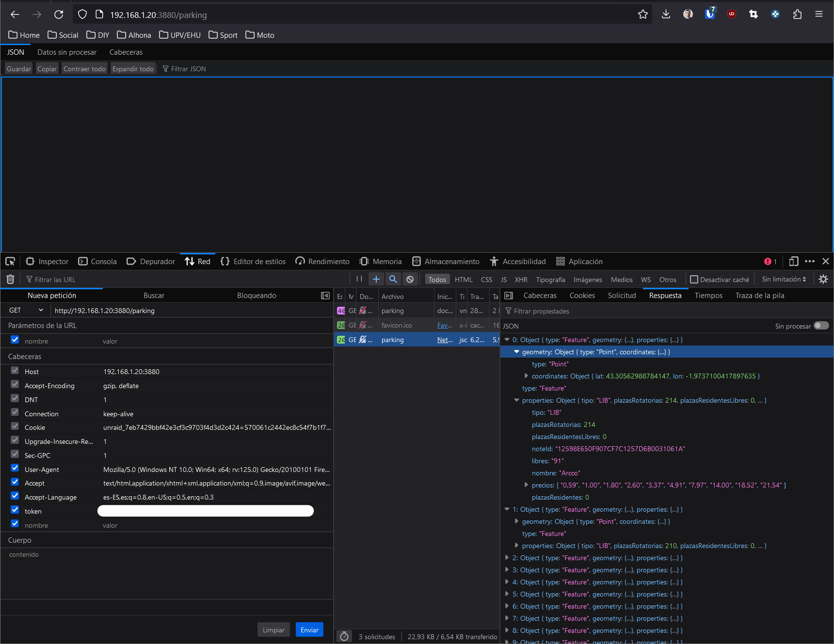The height and width of the screenshot is (644, 834).
Task: Focus the Filtrar las URL field
Action: coord(184,280)
